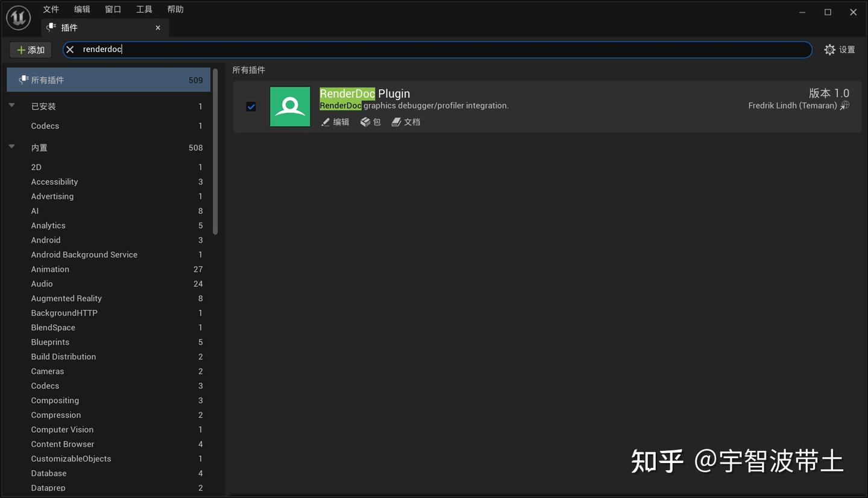The width and height of the screenshot is (868, 498).
Task: Click the 编辑 pencil icon on RenderDoc Plugin
Action: 325,122
